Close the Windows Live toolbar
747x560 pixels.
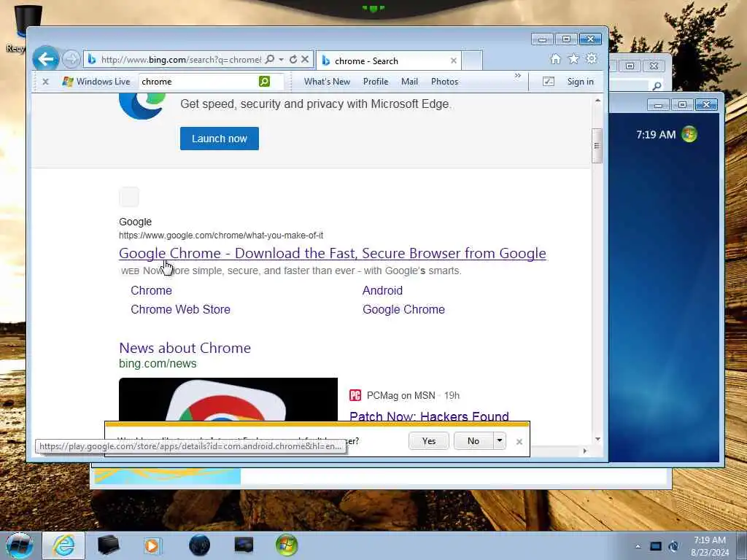[46, 82]
